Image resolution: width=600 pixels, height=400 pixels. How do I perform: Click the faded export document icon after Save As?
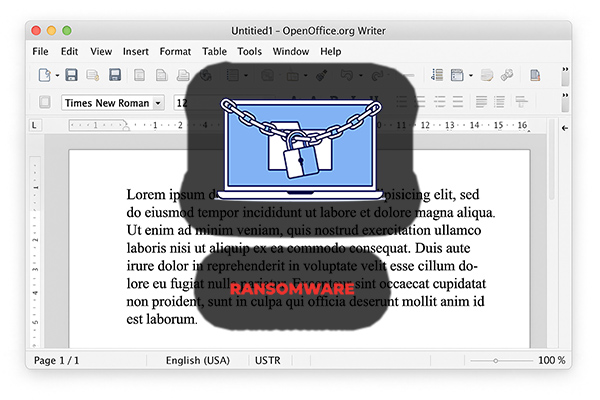(x=139, y=75)
